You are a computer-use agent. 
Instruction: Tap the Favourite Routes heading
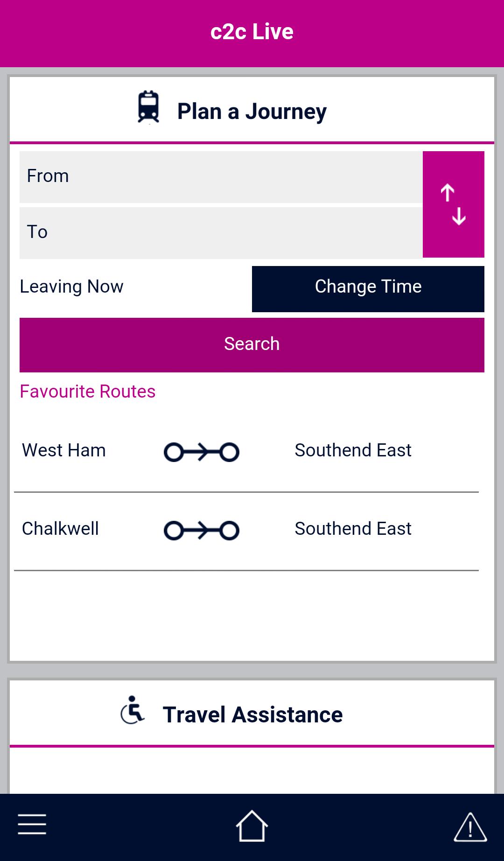[88, 392]
